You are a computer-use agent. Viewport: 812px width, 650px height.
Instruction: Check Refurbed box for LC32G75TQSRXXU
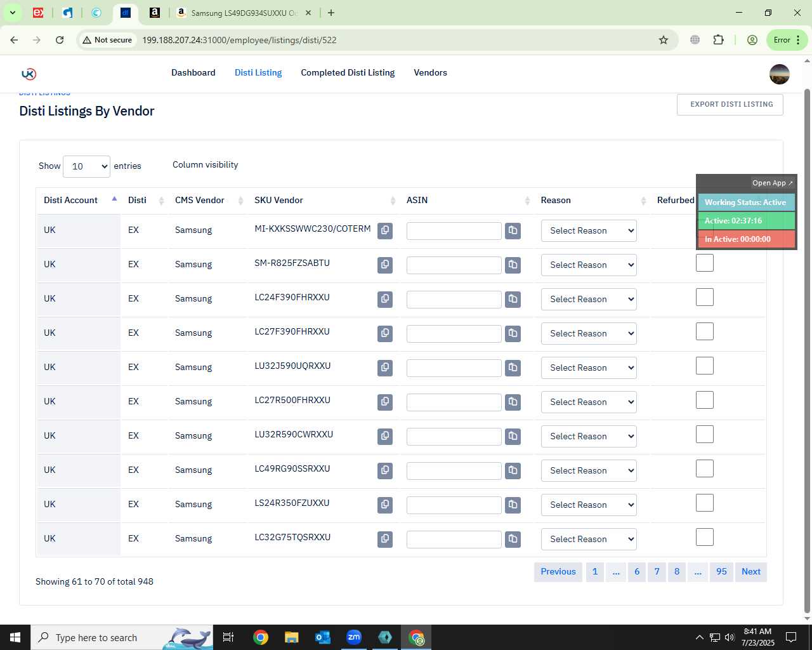(705, 537)
